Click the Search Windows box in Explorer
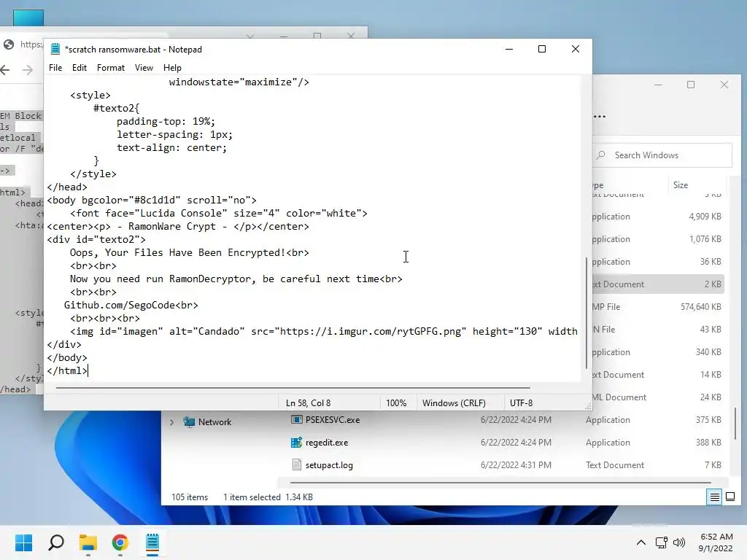Image resolution: width=747 pixels, height=560 pixels. pos(662,155)
